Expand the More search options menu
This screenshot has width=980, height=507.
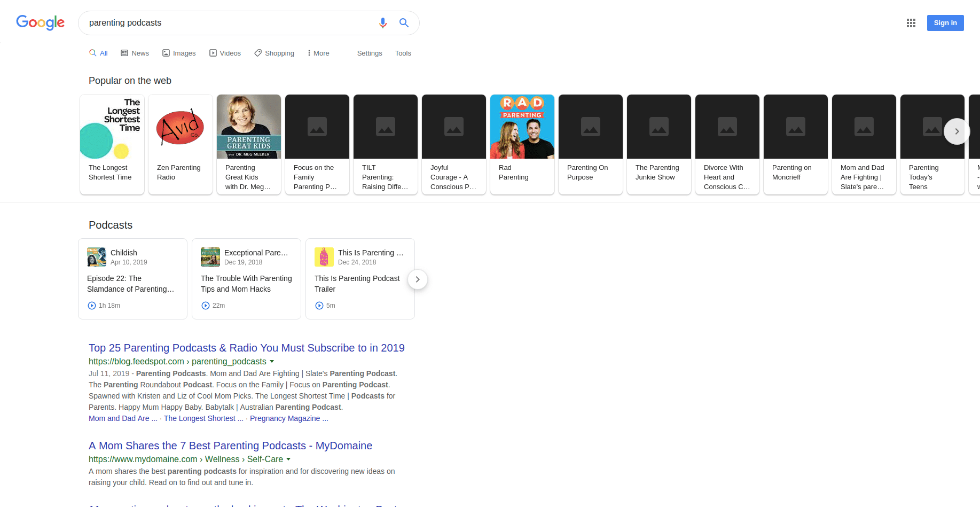tap(318, 53)
